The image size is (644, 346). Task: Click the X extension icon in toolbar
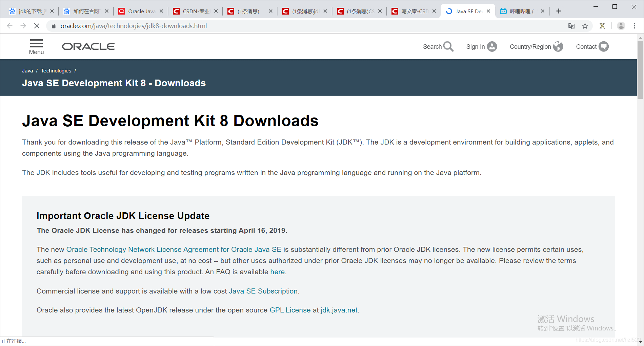(602, 26)
